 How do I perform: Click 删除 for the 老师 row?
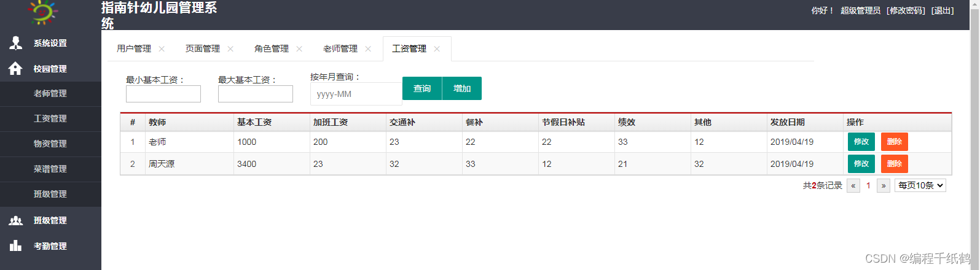click(x=895, y=142)
